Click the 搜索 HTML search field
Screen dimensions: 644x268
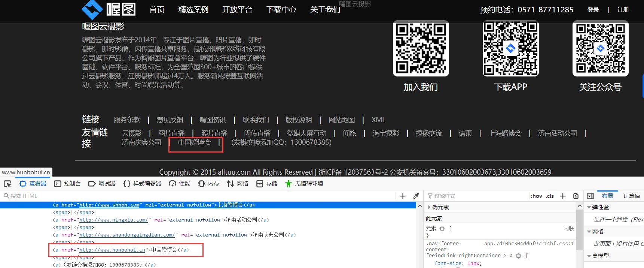[198, 196]
